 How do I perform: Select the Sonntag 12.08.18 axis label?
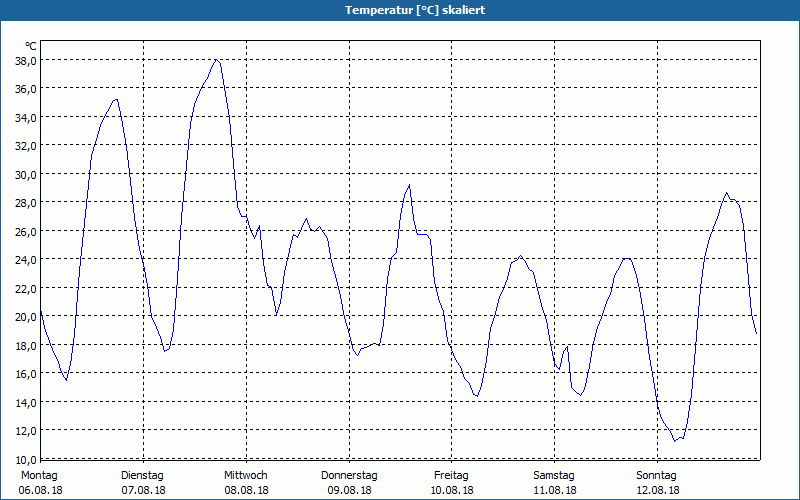pyautogui.click(x=657, y=483)
